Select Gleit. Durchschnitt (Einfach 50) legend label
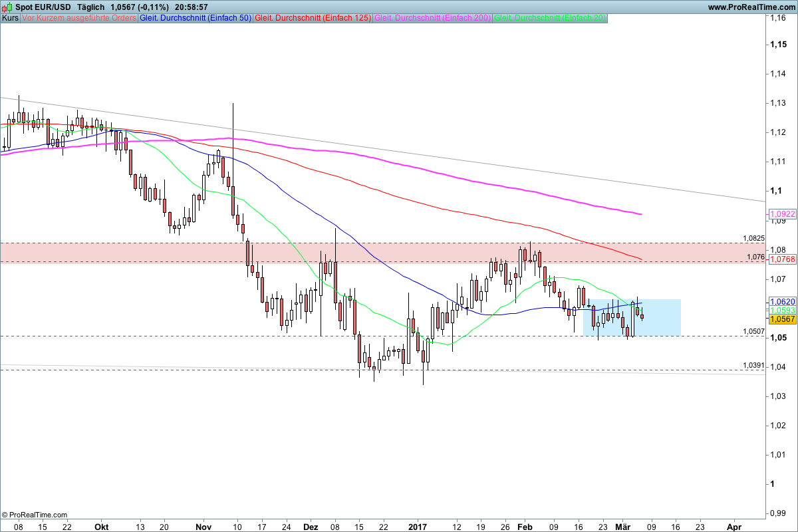 click(x=196, y=19)
